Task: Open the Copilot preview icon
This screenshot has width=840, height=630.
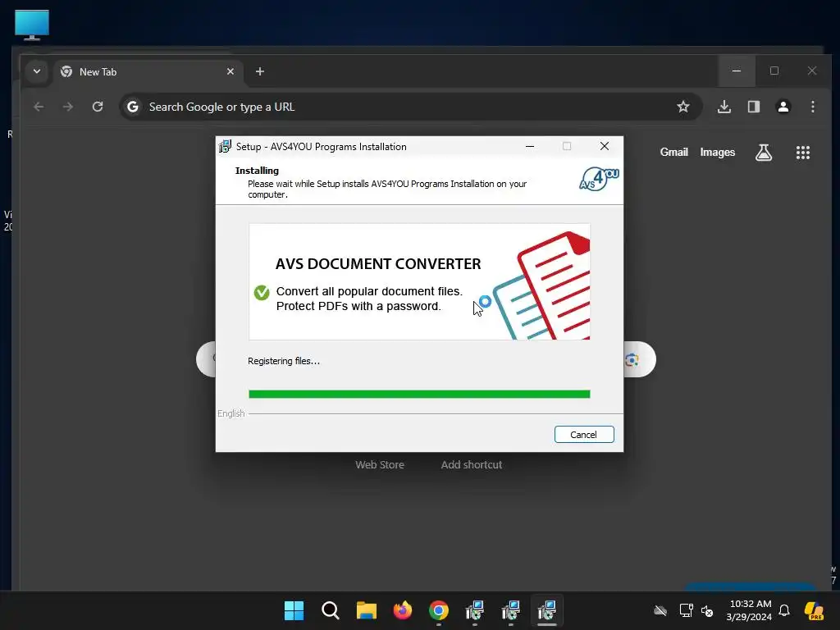Action: (x=814, y=610)
